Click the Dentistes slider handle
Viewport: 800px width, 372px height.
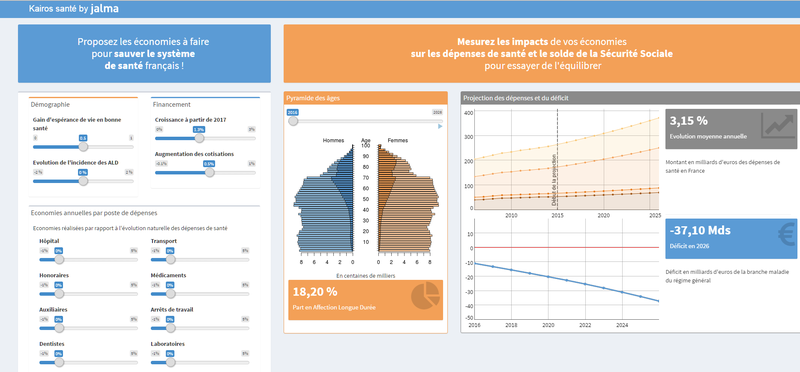(59, 362)
